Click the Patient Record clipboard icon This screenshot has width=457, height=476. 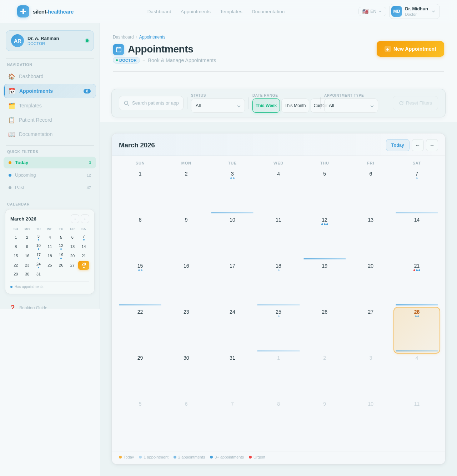tap(12, 120)
